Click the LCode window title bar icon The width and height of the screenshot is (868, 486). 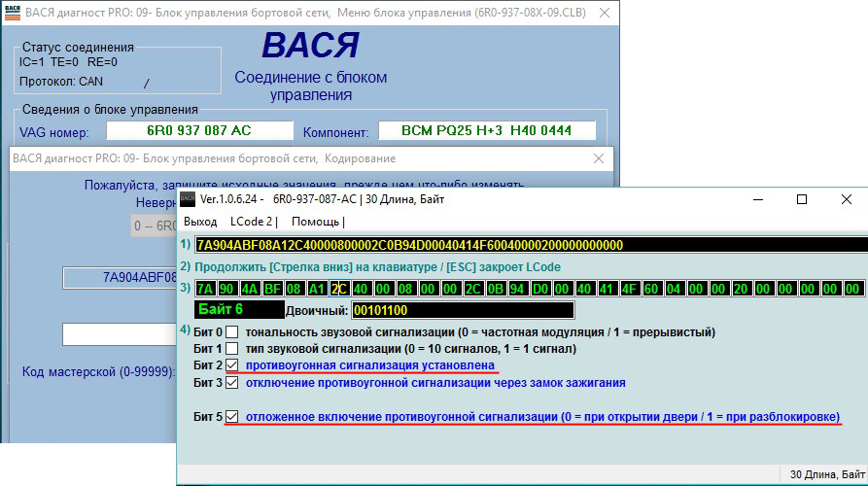[188, 199]
